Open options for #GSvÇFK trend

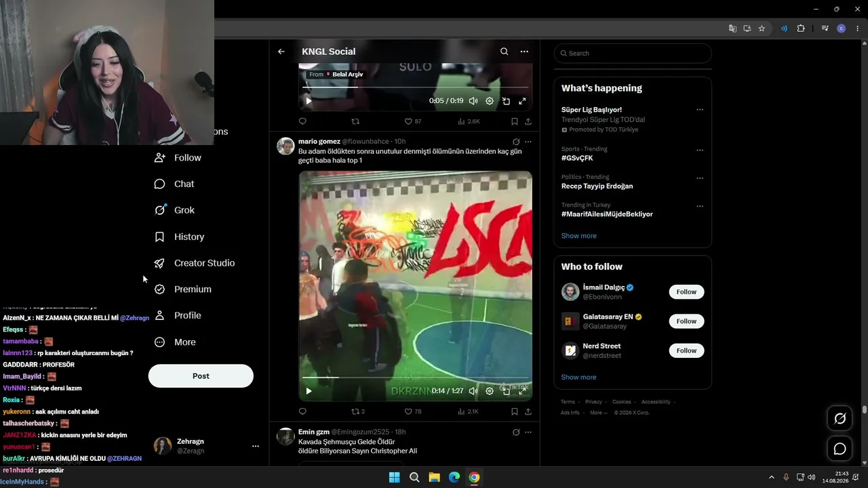[x=700, y=150]
